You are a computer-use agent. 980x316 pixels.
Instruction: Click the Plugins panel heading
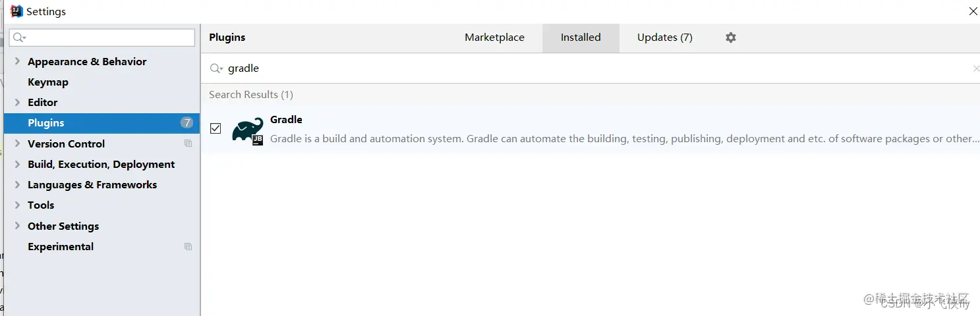[227, 38]
